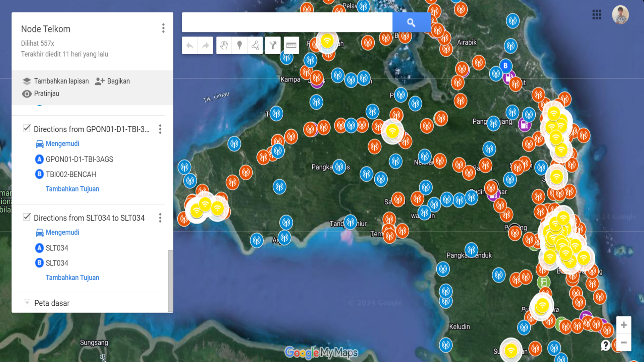Uncheck the Directions from SLT034 to SLT034 layer

pyautogui.click(x=27, y=217)
